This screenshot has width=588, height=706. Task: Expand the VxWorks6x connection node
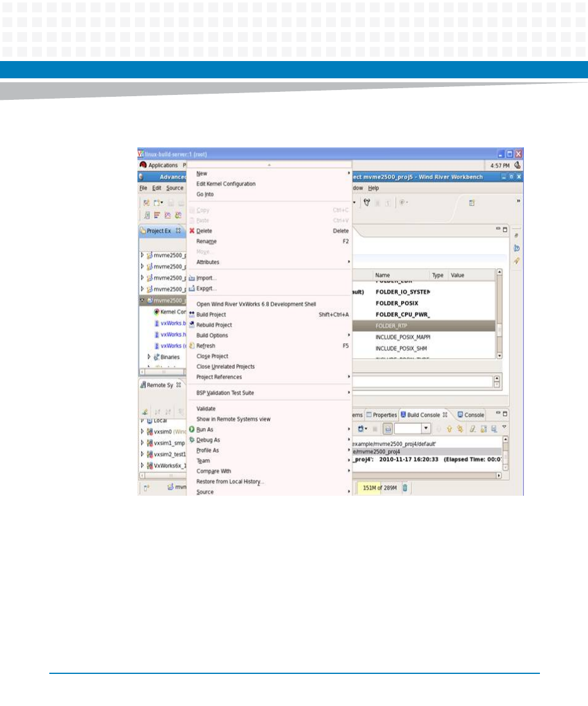(142, 465)
